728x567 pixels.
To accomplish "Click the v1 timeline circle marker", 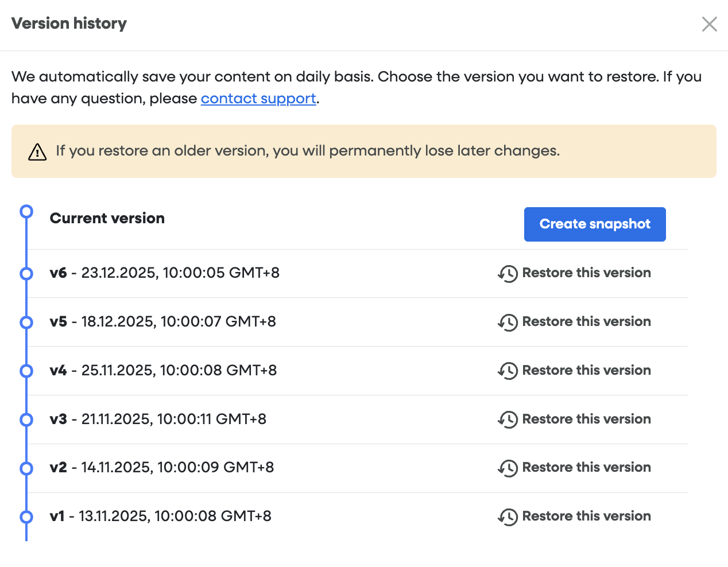I will click(26, 517).
